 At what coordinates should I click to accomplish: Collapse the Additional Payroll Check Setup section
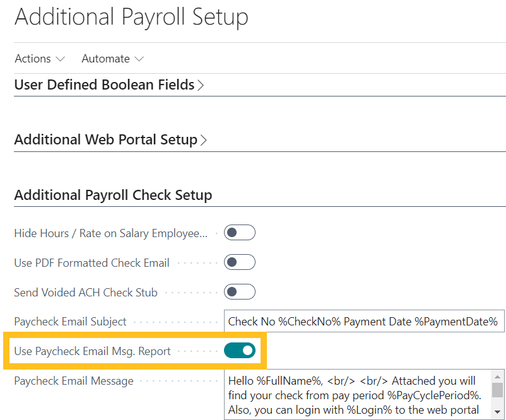tap(113, 195)
